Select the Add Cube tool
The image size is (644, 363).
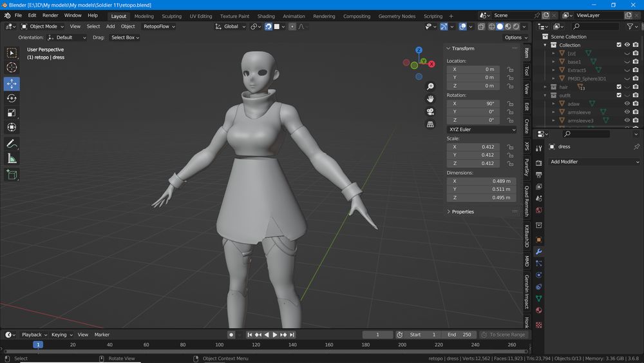click(12, 175)
